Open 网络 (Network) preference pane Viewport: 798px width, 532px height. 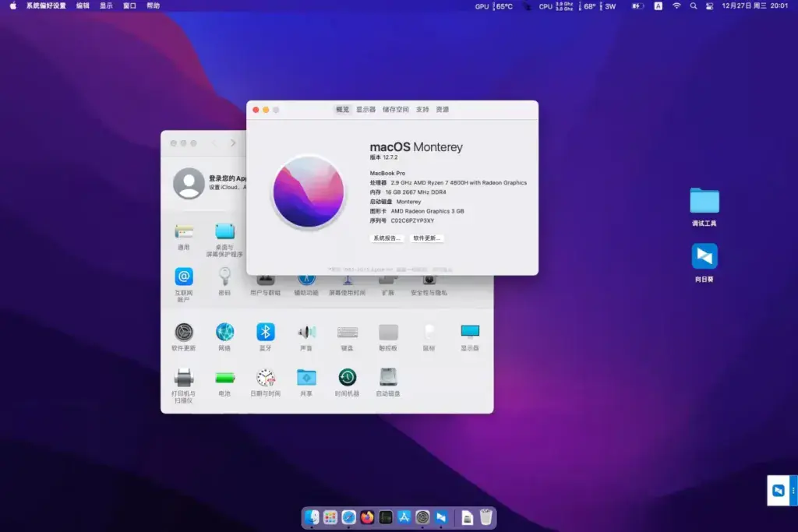tap(224, 336)
